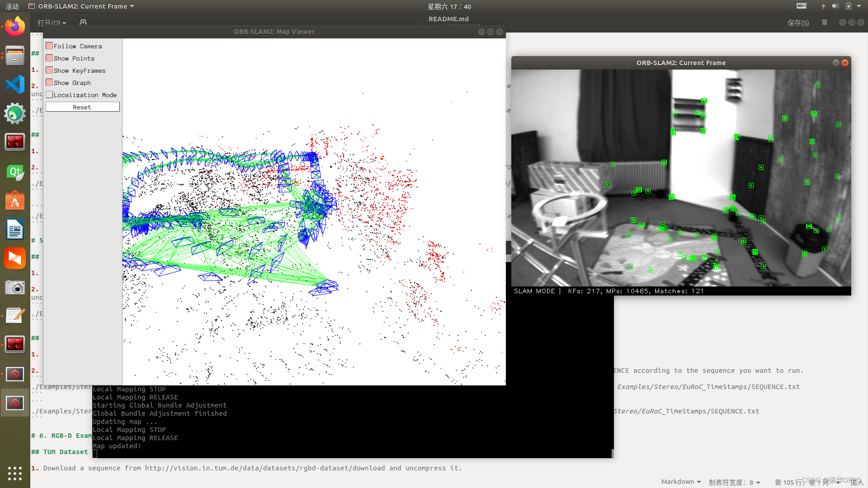Click the battery status icon
This screenshot has width=868, height=488.
(849, 6)
